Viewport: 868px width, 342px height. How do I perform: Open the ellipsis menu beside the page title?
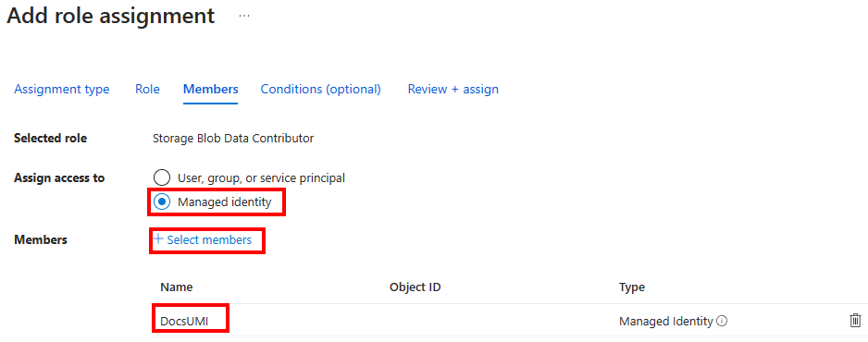coord(244,16)
